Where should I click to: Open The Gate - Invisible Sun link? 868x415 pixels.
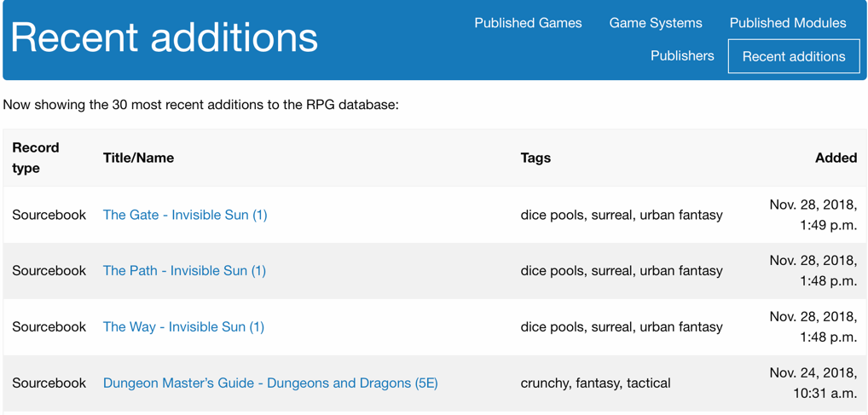[185, 215]
